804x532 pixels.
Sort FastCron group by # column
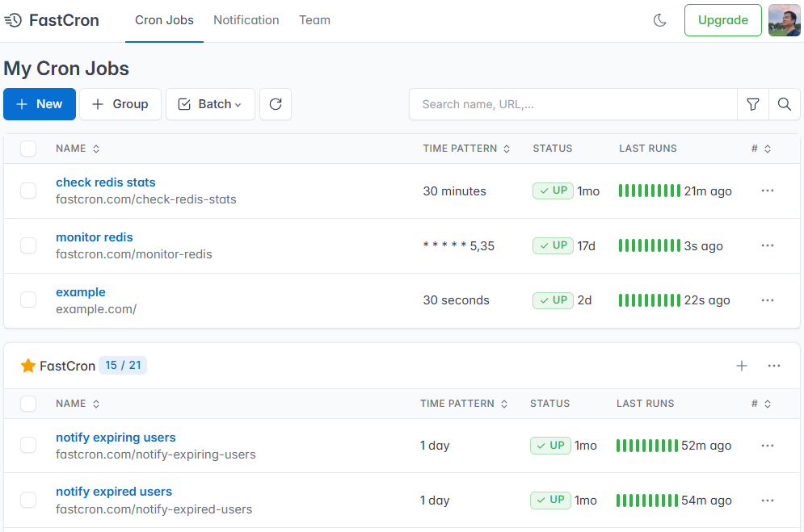coord(761,404)
